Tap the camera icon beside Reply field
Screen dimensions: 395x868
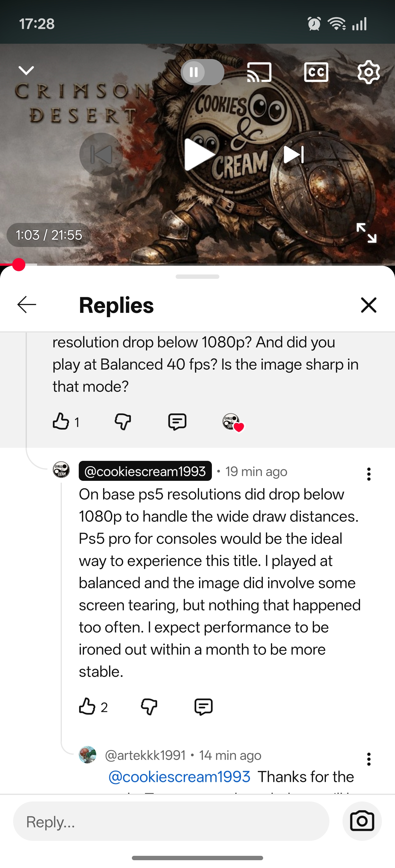(362, 821)
